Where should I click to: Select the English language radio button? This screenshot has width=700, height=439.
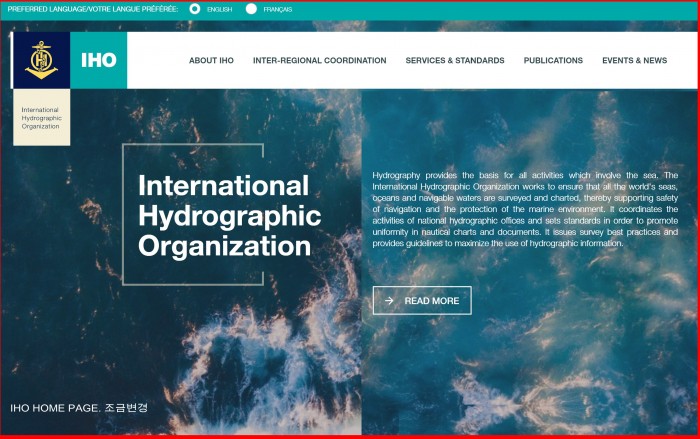pyautogui.click(x=195, y=9)
